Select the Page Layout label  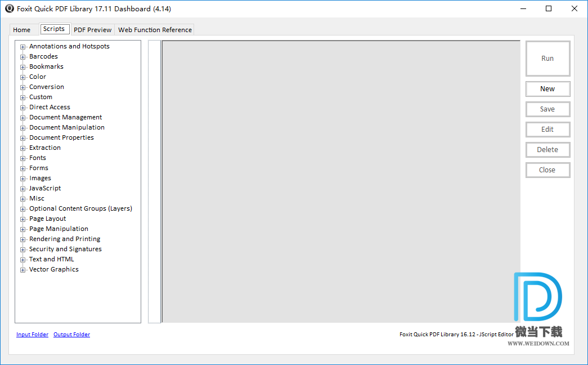coord(48,219)
